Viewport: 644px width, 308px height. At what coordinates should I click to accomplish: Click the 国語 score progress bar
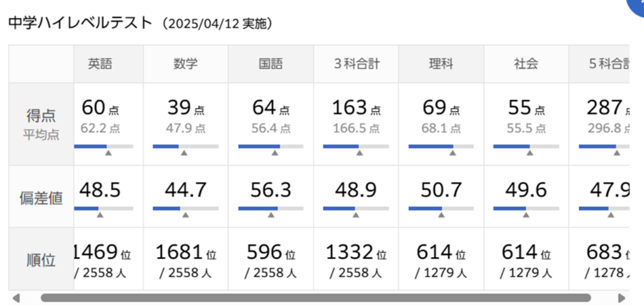(x=270, y=146)
